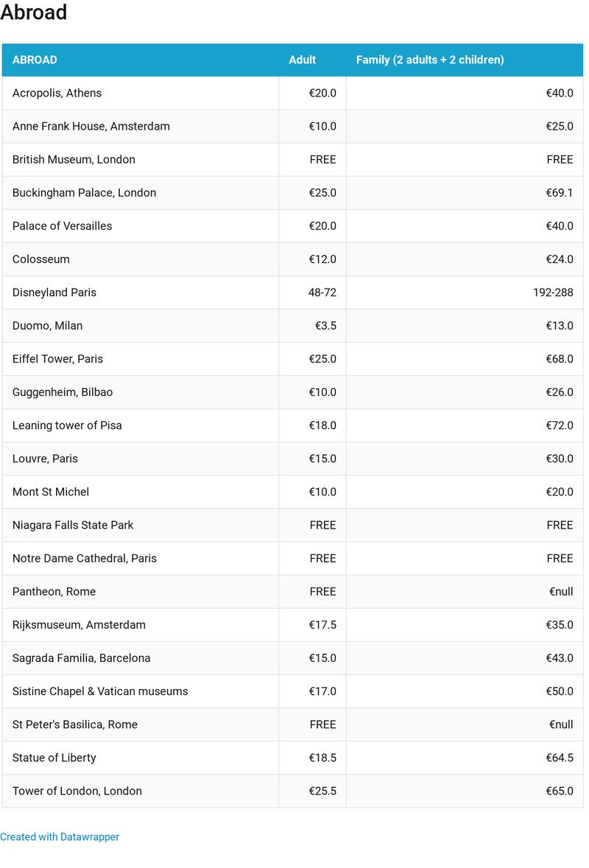
Task: Click the Tower of London adult price €25.5
Action: (x=322, y=791)
